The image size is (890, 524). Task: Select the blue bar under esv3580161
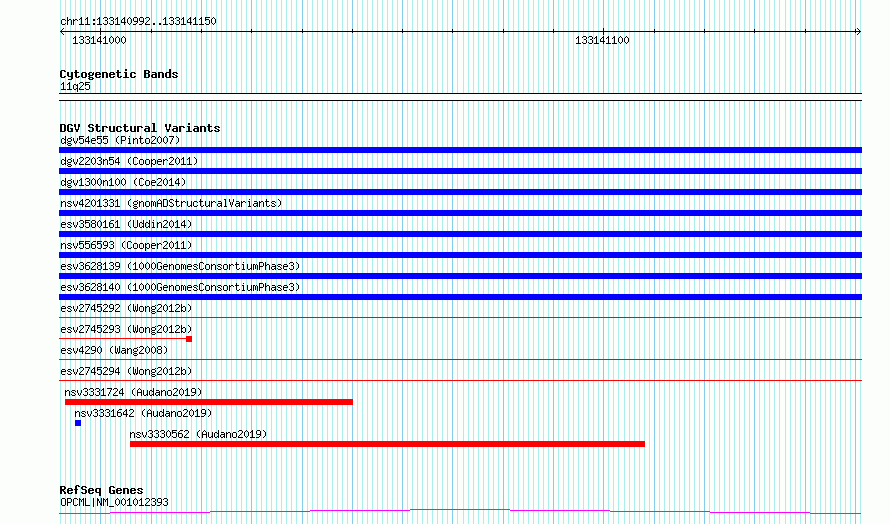tap(460, 234)
